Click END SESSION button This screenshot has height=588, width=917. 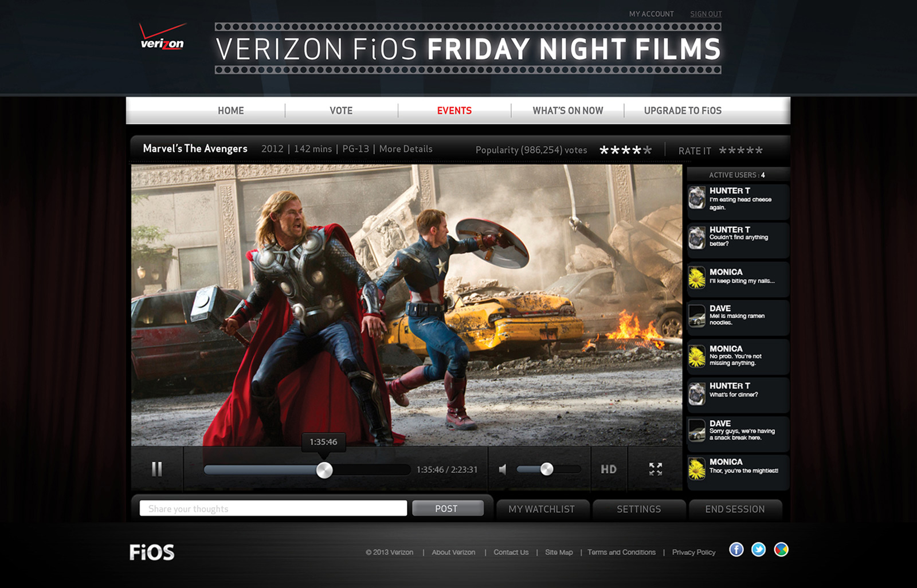point(735,509)
